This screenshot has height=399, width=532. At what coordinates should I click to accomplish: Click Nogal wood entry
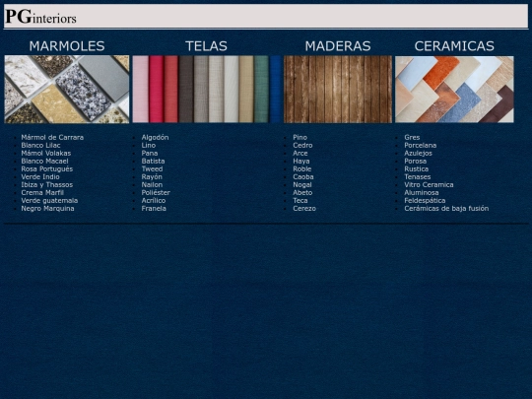point(302,184)
